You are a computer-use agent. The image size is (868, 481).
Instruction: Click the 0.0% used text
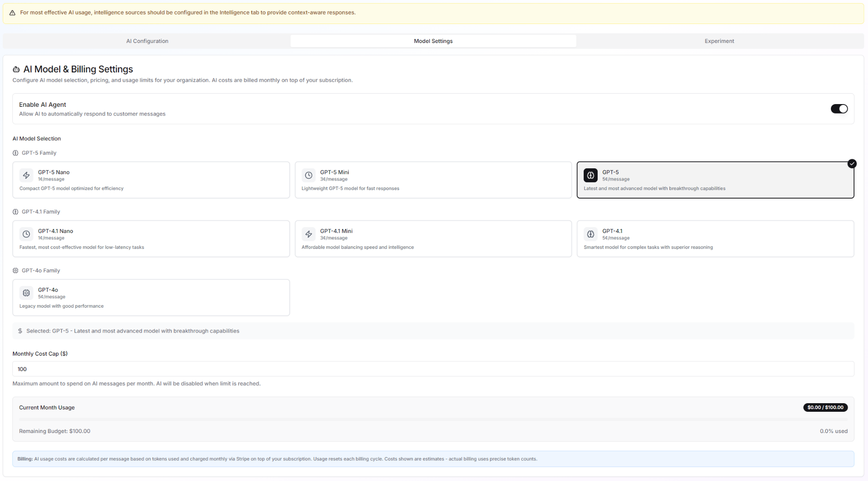[834, 431]
